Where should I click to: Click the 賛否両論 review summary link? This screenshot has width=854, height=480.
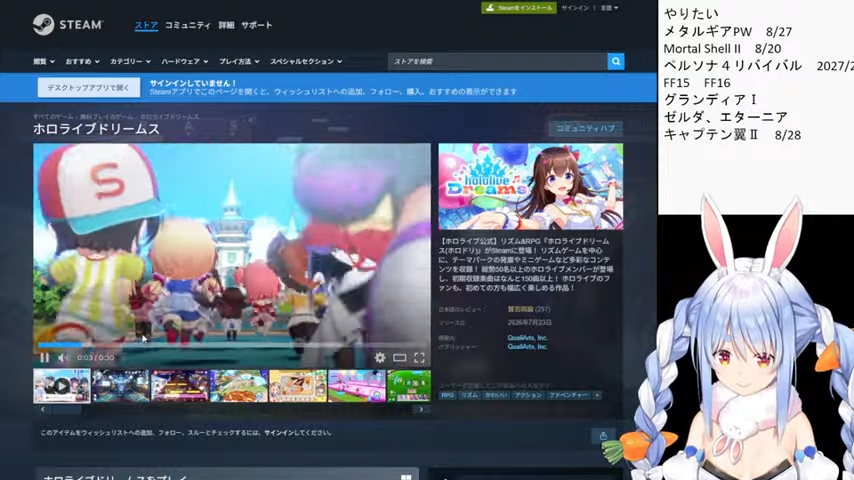tap(521, 309)
